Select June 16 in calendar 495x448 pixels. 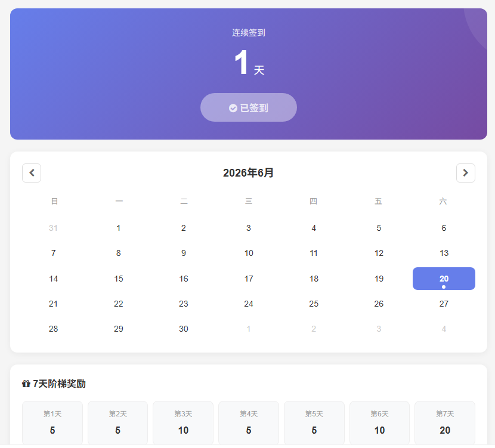(184, 279)
